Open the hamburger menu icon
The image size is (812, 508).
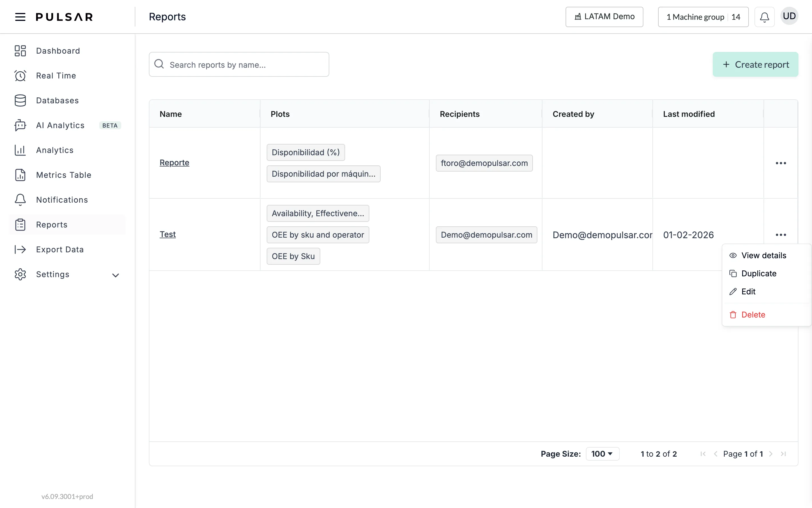pyautogui.click(x=20, y=17)
